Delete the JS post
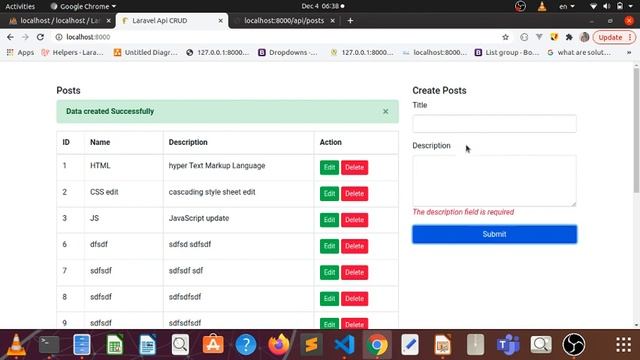Viewport: 640px width, 360px height. click(354, 220)
